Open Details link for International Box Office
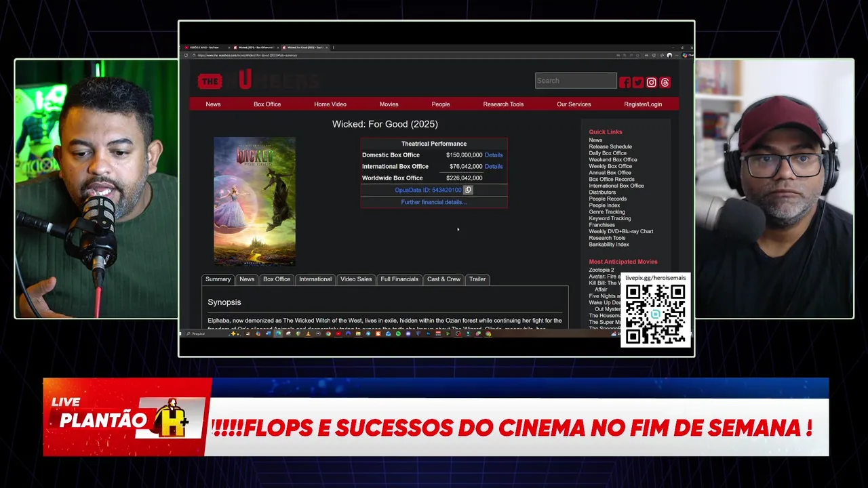The width and height of the screenshot is (868, 488). 494,167
